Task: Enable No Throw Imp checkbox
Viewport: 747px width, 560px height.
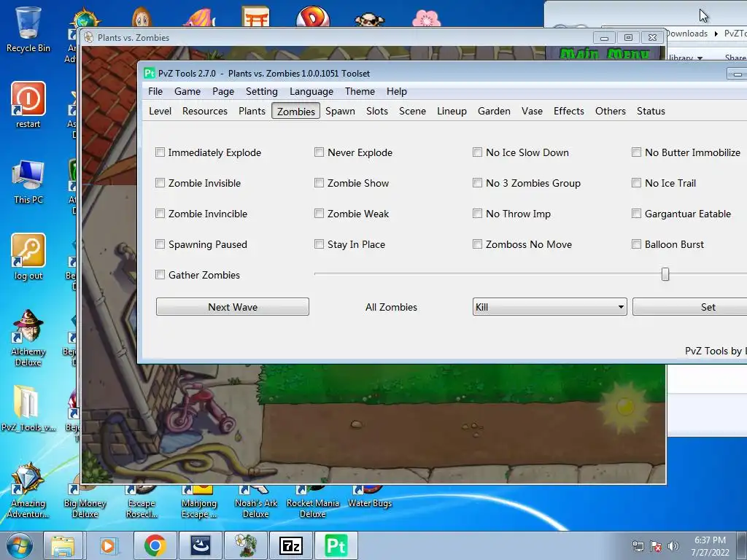Action: [477, 214]
